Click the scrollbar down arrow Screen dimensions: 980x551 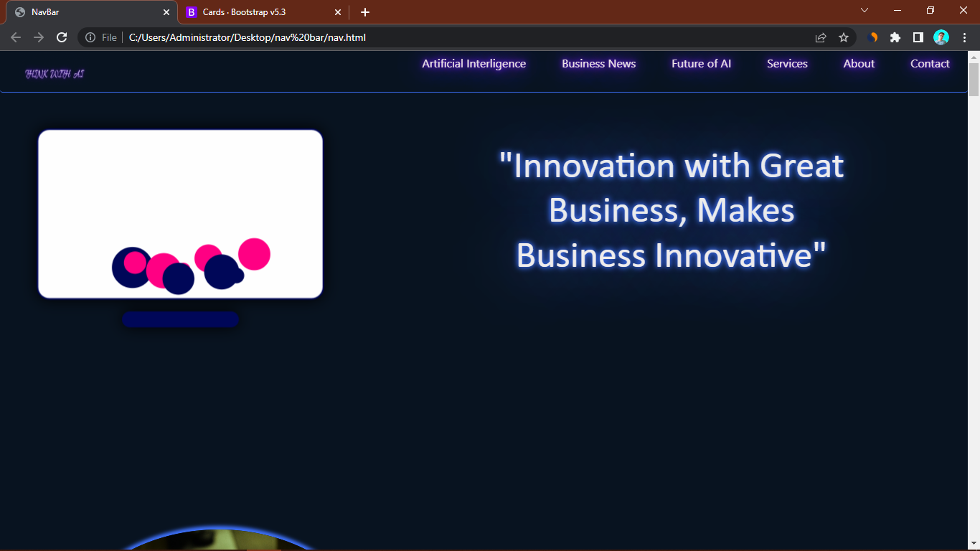point(974,543)
